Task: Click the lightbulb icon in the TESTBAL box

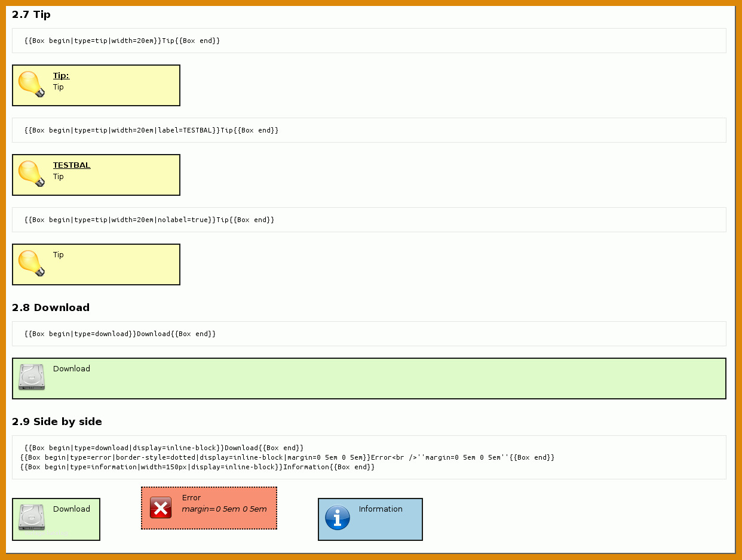Action: pyautogui.click(x=32, y=174)
